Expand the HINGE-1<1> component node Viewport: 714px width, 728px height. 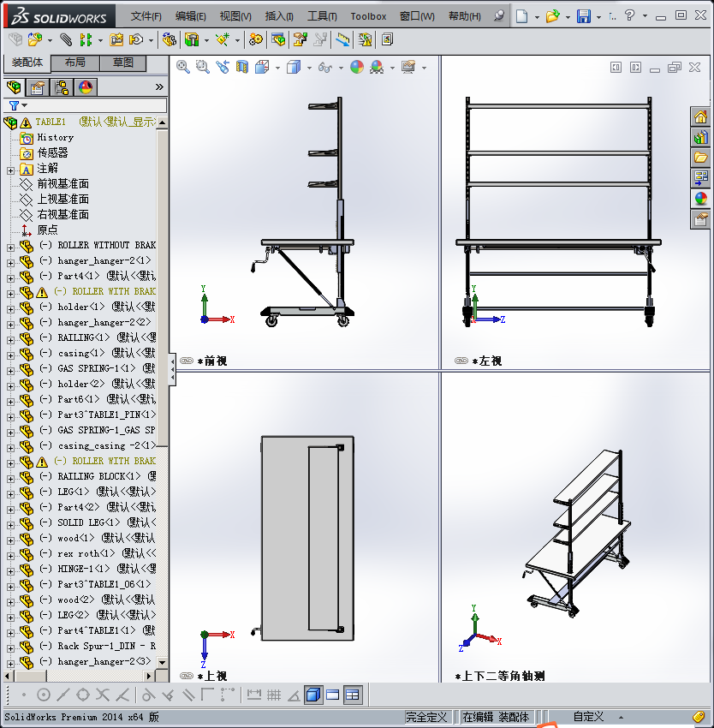(10, 571)
